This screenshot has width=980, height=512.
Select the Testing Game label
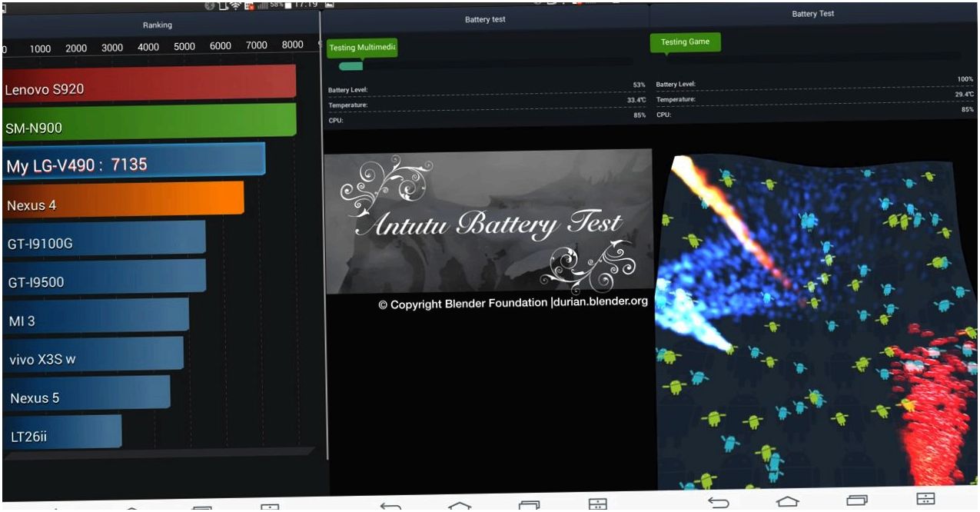pos(686,42)
